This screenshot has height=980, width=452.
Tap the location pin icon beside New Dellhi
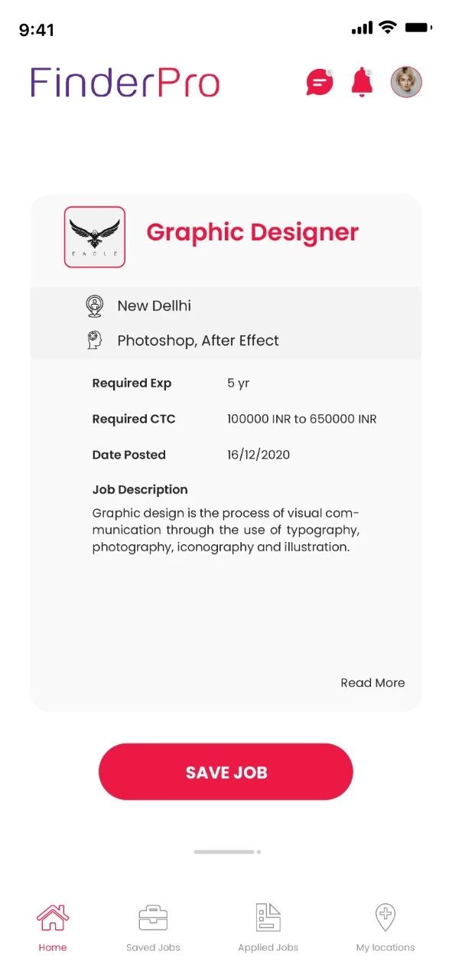coord(94,305)
